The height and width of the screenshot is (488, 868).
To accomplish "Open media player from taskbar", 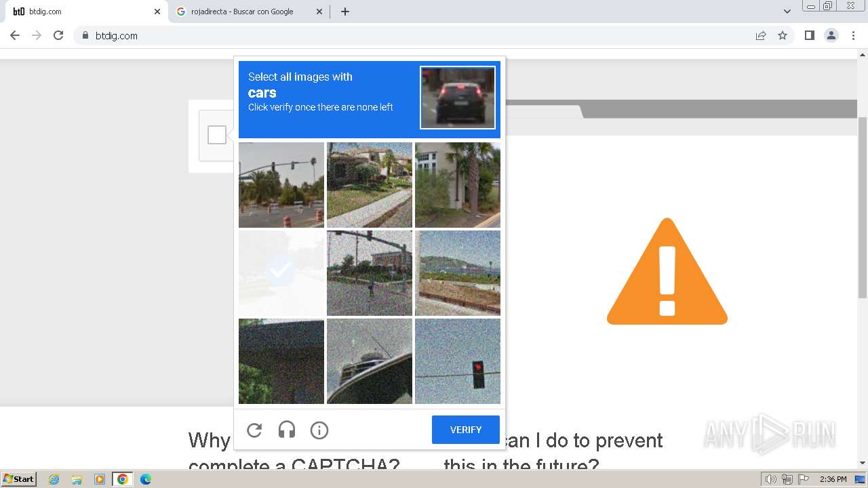I will (x=100, y=479).
